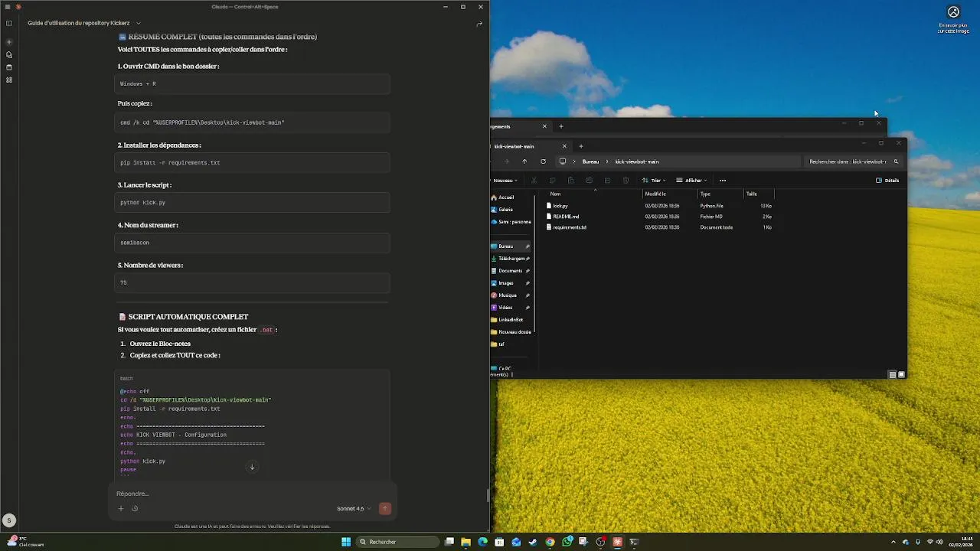Image resolution: width=980 pixels, height=551 pixels.
Task: Click the 'pip install -r requirements.txt' code block
Action: tap(252, 163)
